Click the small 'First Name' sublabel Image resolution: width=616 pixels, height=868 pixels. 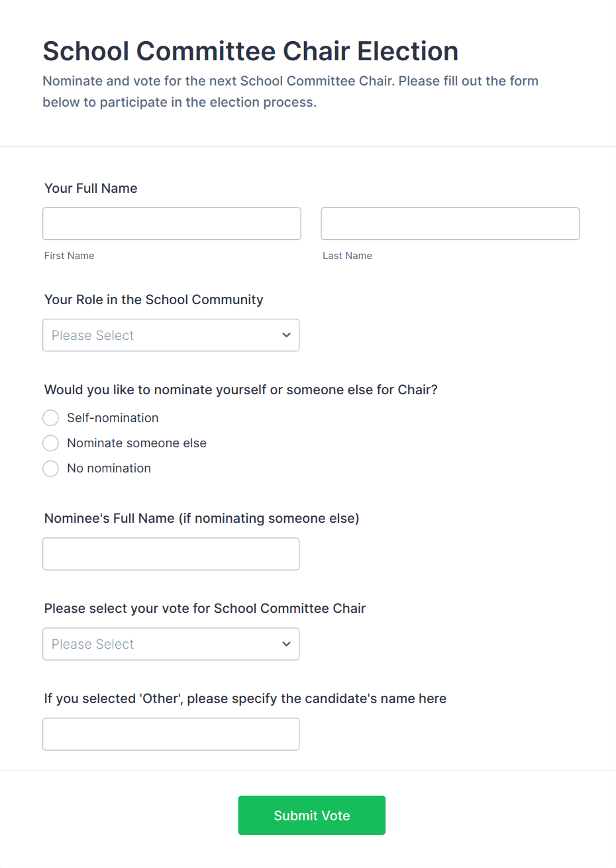pyautogui.click(x=70, y=256)
